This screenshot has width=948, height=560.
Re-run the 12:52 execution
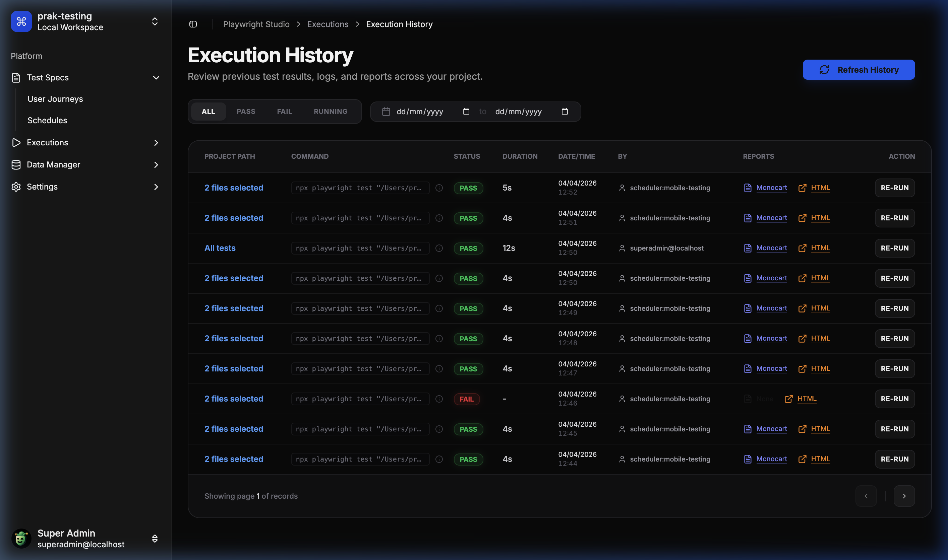(x=894, y=188)
